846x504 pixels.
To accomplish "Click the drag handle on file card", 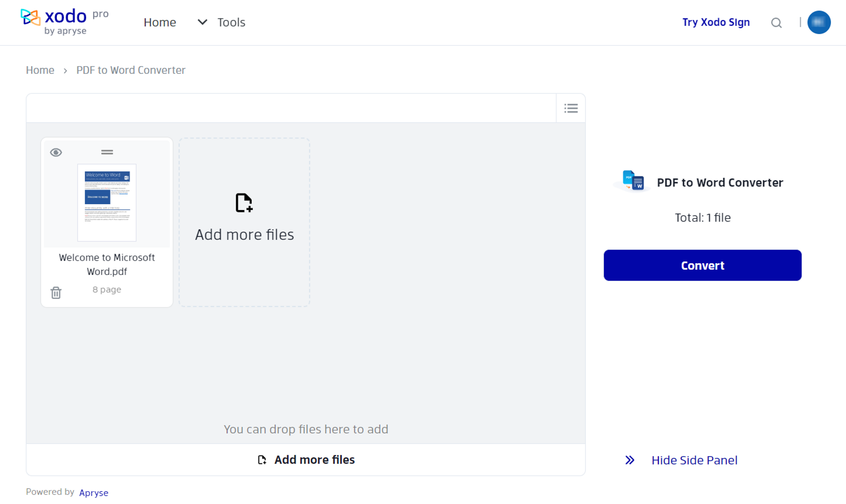I will 107,152.
